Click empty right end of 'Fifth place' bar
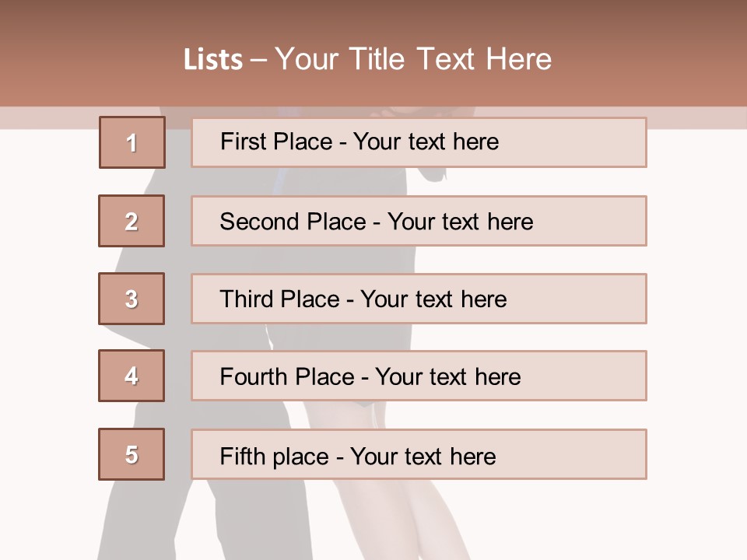 click(591, 454)
